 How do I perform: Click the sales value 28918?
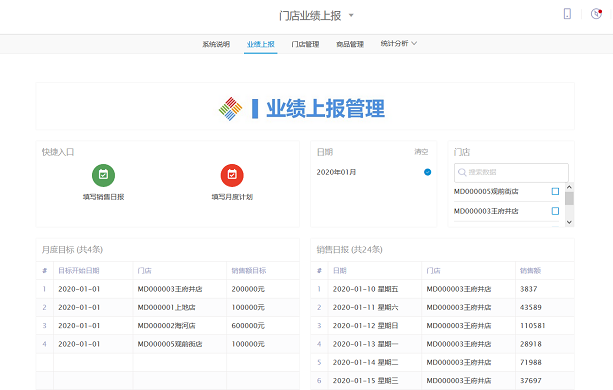(x=531, y=344)
